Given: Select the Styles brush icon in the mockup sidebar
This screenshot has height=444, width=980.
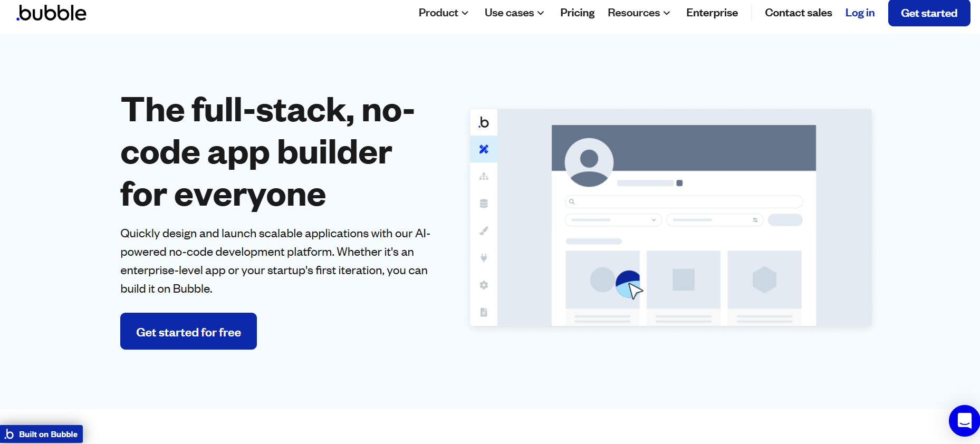Looking at the screenshot, I should tap(484, 230).
